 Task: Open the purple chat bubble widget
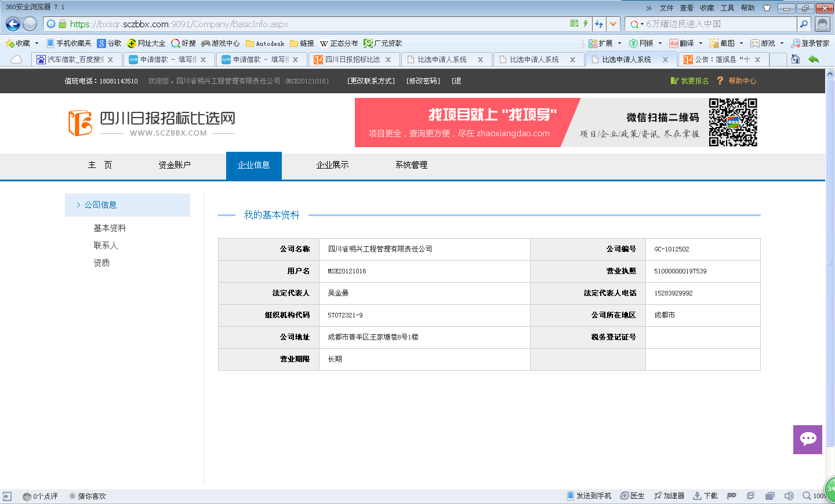[x=808, y=439]
